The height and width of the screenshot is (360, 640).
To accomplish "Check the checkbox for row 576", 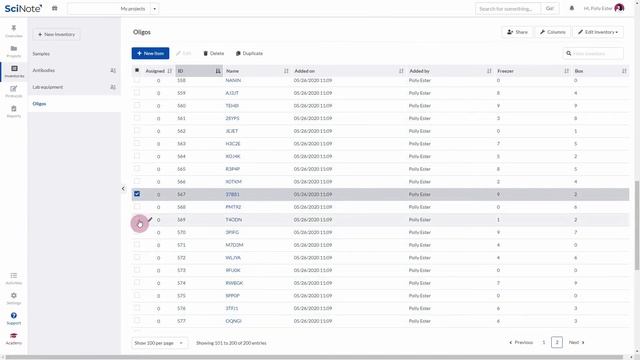I will (137, 308).
